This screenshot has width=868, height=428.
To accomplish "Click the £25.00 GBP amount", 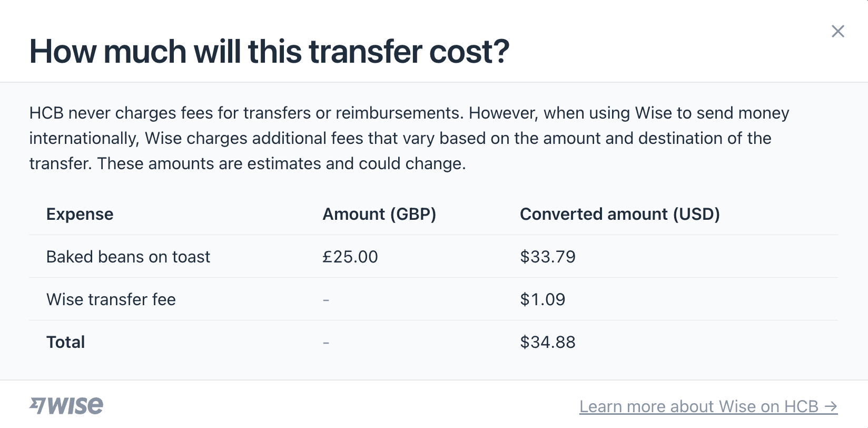I will pyautogui.click(x=350, y=257).
